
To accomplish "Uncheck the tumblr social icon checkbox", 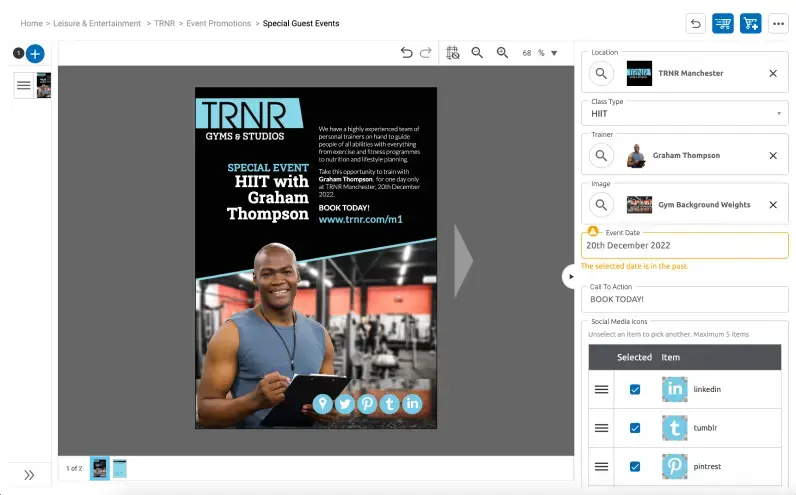I will (635, 428).
